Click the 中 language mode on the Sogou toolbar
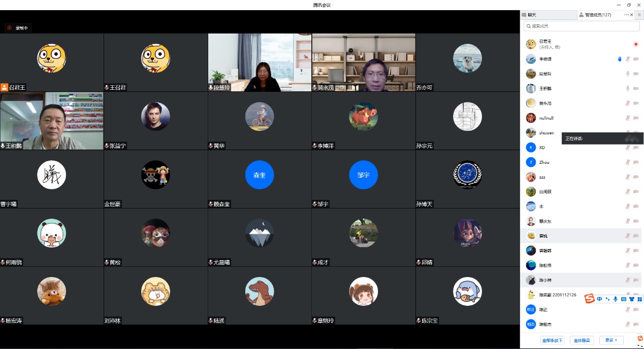Viewport: 644px width, 349px height. [600, 299]
